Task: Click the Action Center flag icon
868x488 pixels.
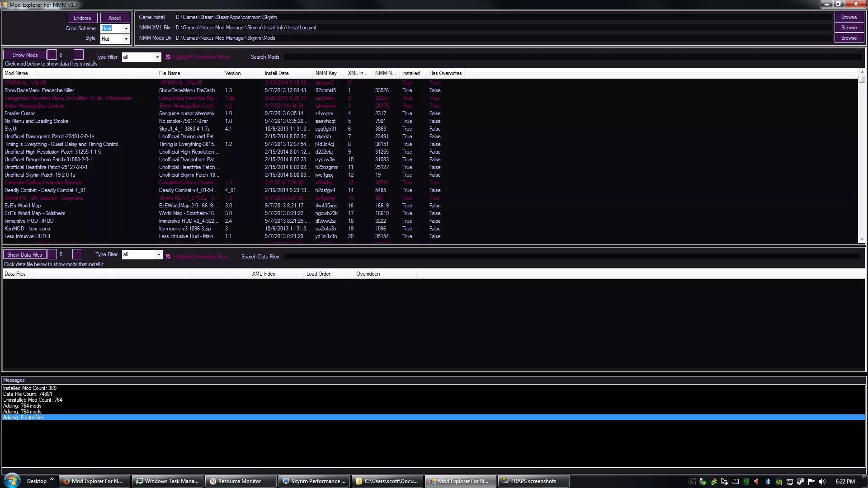Action: 811,482
